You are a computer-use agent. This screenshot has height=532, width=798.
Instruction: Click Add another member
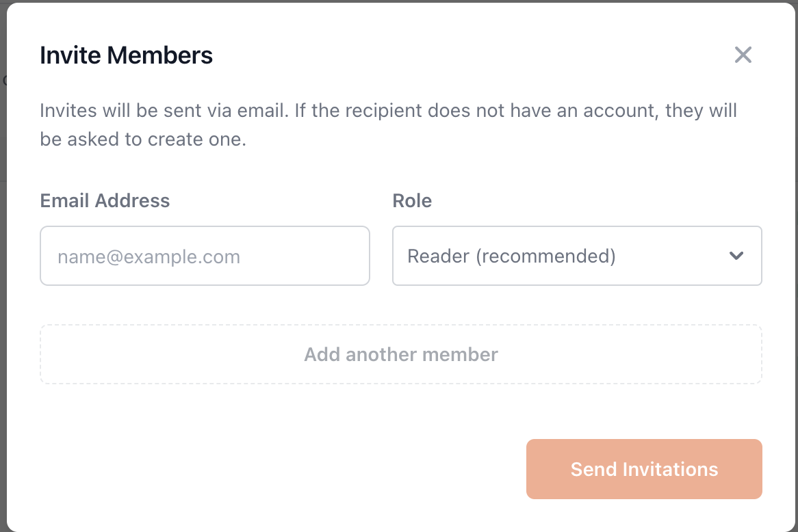pos(400,354)
